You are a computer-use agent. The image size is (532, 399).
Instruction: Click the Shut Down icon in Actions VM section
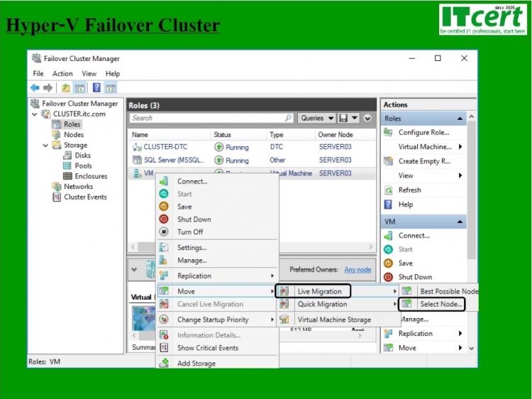pyautogui.click(x=388, y=277)
